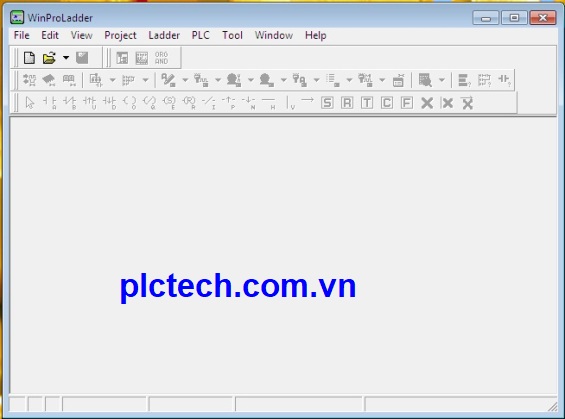Viewport: 565px width, 419px height.
Task: Open the Tool menu
Action: click(x=232, y=35)
